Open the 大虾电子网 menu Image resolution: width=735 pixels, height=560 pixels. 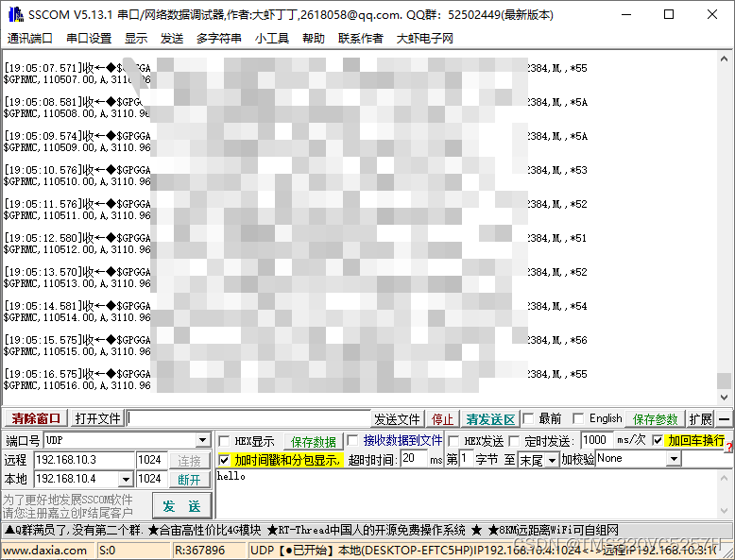click(425, 39)
